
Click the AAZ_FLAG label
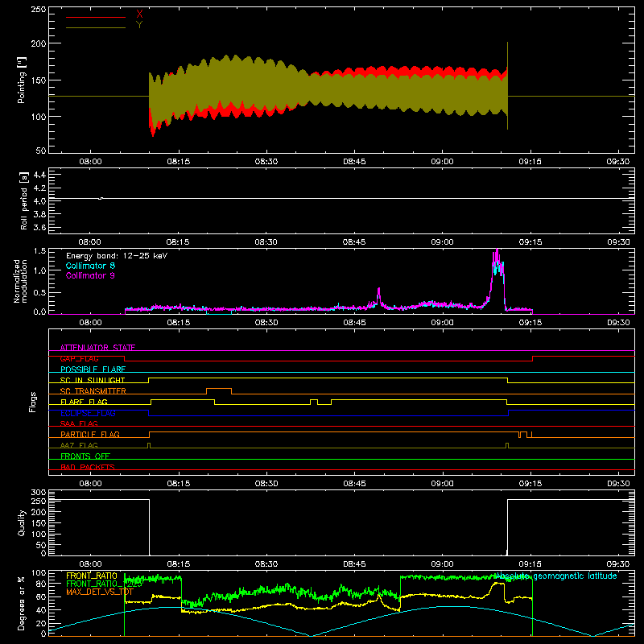coord(79,445)
